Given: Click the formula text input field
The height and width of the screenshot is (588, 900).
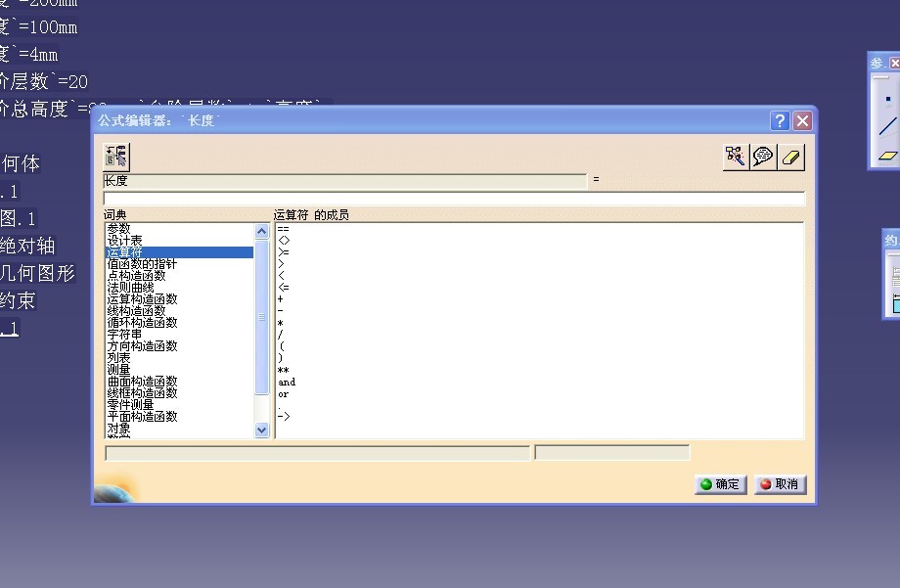Looking at the screenshot, I should tap(454, 199).
